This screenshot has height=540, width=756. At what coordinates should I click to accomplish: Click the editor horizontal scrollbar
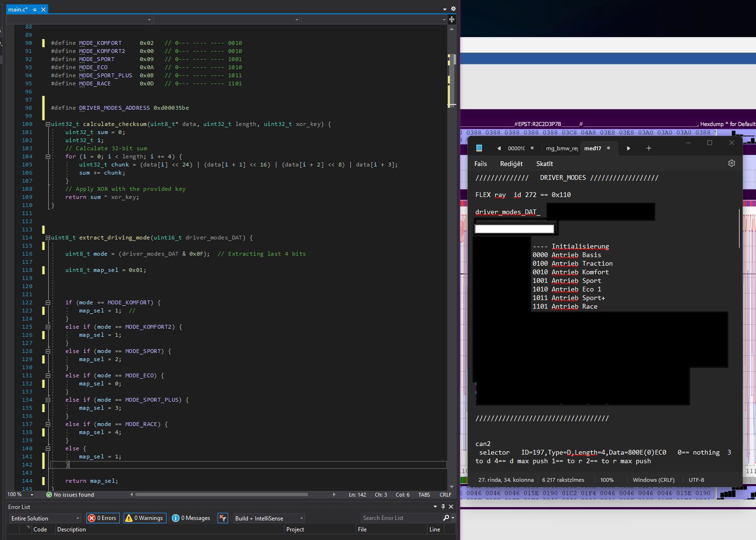221,495
